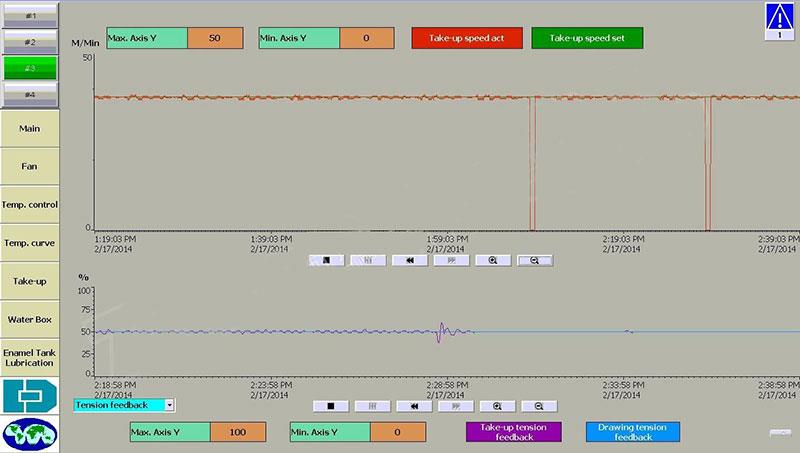Open the Temp. curve page
The width and height of the screenshot is (800, 453).
point(29,243)
